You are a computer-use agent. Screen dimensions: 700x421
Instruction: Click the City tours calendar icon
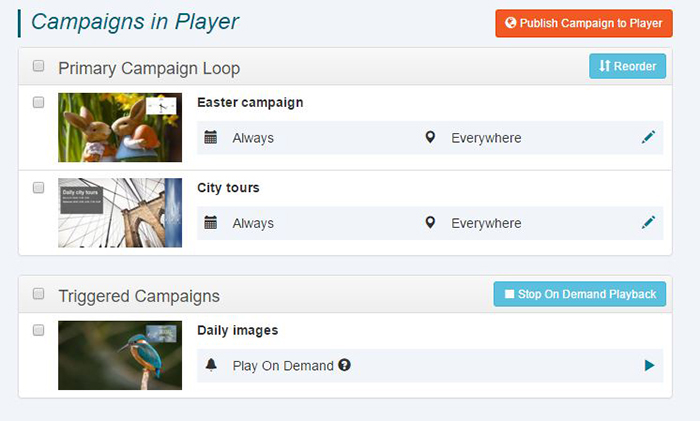pyautogui.click(x=211, y=222)
